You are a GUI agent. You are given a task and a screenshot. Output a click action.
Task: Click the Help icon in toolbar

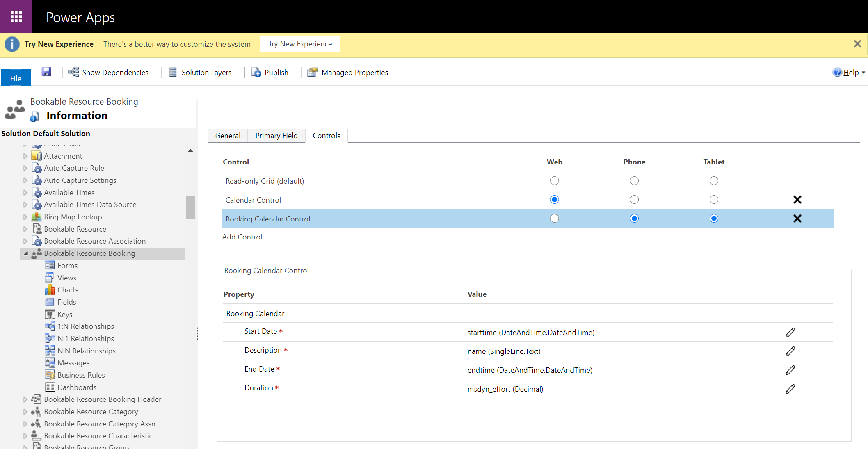(x=838, y=72)
